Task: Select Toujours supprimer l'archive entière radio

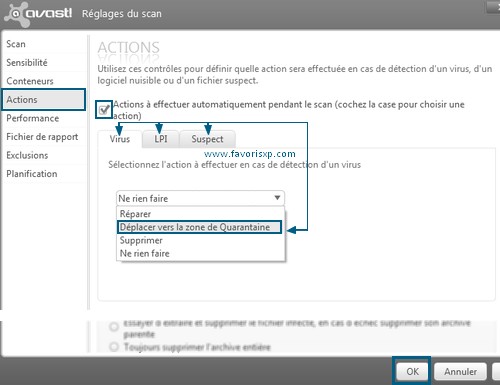Action: pos(114,347)
